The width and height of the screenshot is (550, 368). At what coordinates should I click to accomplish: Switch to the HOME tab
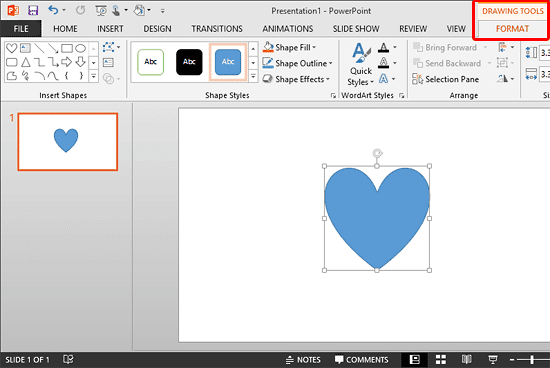[x=65, y=29]
